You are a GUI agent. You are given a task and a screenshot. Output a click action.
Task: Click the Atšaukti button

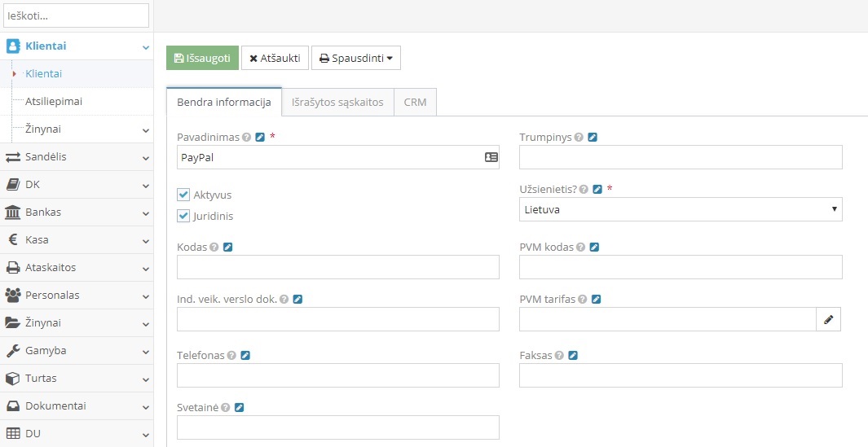(275, 59)
